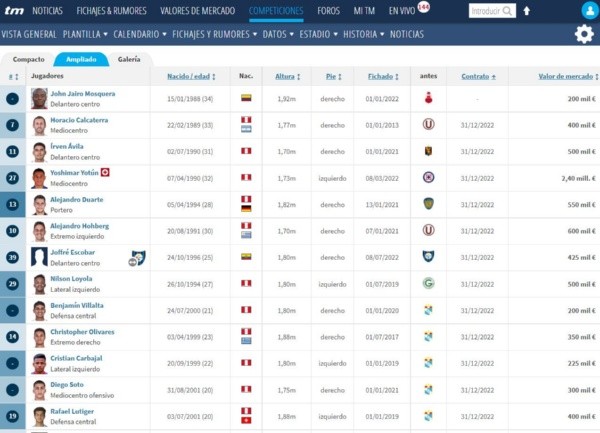The width and height of the screenshot is (600, 433).
Task: Sort table by Valor de mercado column
Action: pyautogui.click(x=568, y=77)
